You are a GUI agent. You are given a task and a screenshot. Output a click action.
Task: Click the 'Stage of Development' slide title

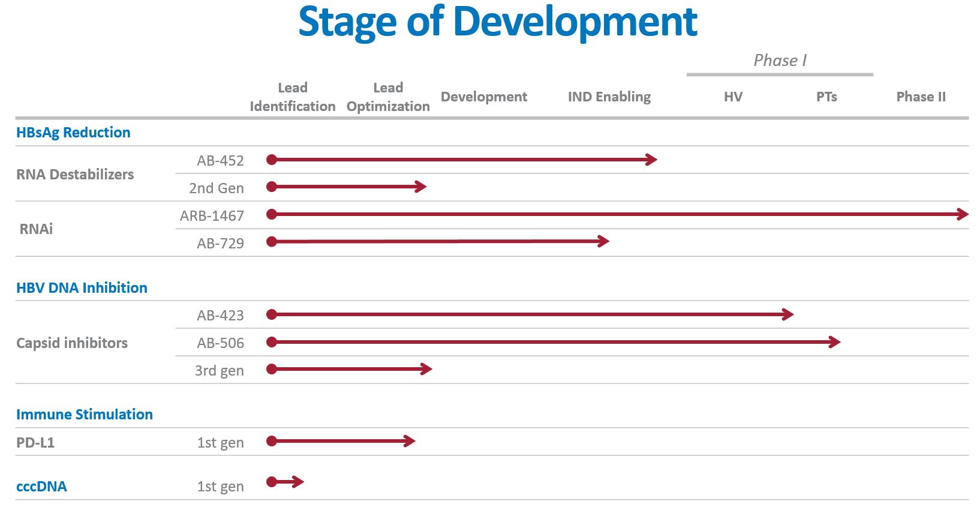click(497, 22)
